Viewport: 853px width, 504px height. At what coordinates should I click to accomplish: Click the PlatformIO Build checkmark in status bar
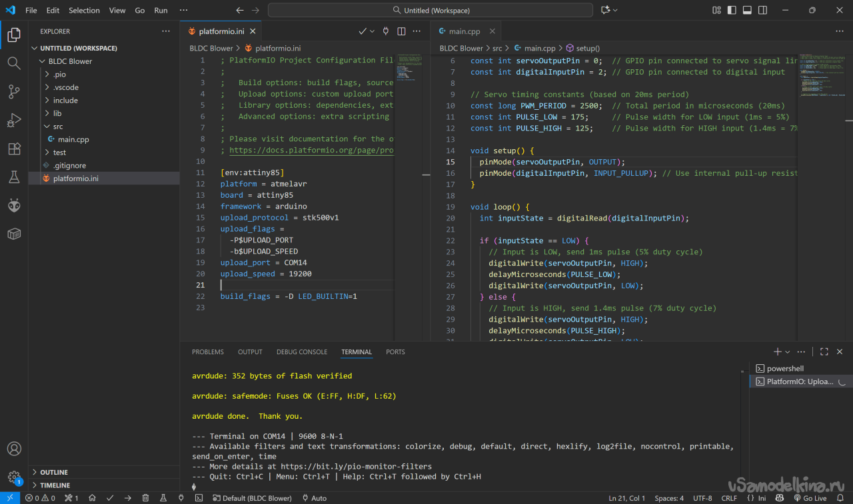[x=110, y=498]
